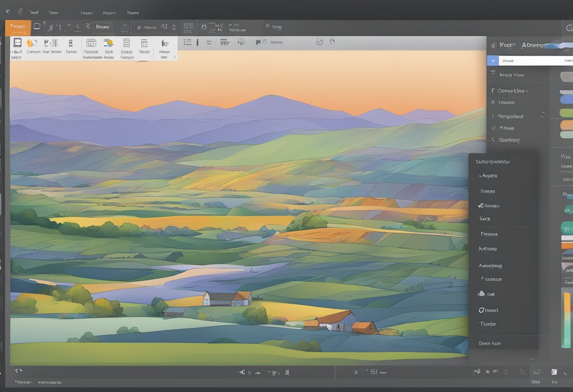Expand the dropdown arrow next to 'Comekdno'
This screenshot has height=392, width=573.
point(527,91)
